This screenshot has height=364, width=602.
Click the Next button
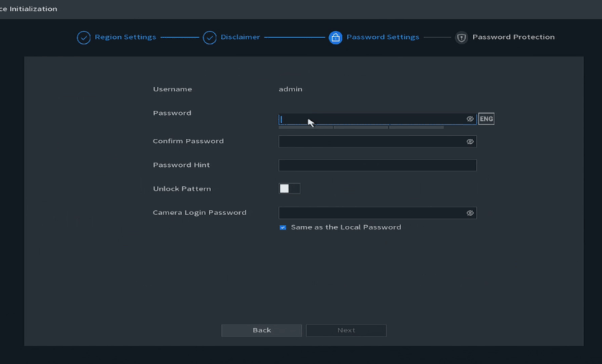(x=346, y=330)
